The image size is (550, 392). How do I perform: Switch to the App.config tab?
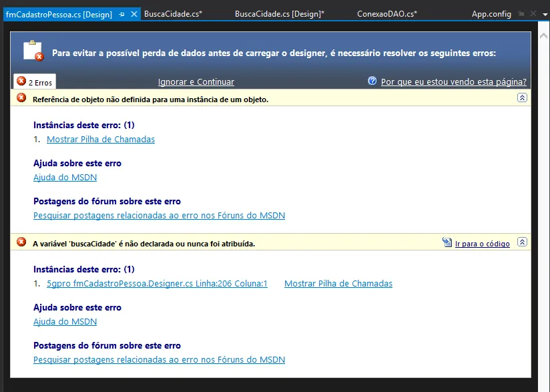click(492, 12)
